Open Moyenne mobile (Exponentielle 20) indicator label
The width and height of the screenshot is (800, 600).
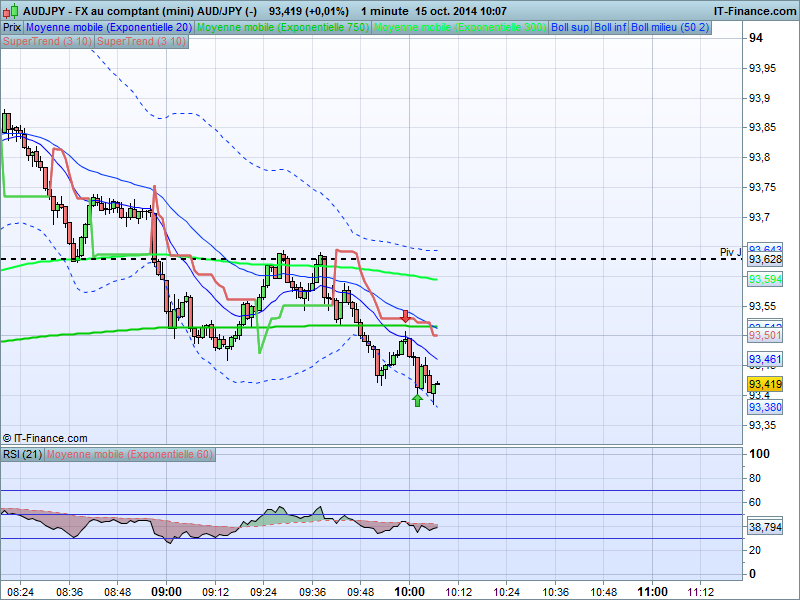pyautogui.click(x=109, y=28)
